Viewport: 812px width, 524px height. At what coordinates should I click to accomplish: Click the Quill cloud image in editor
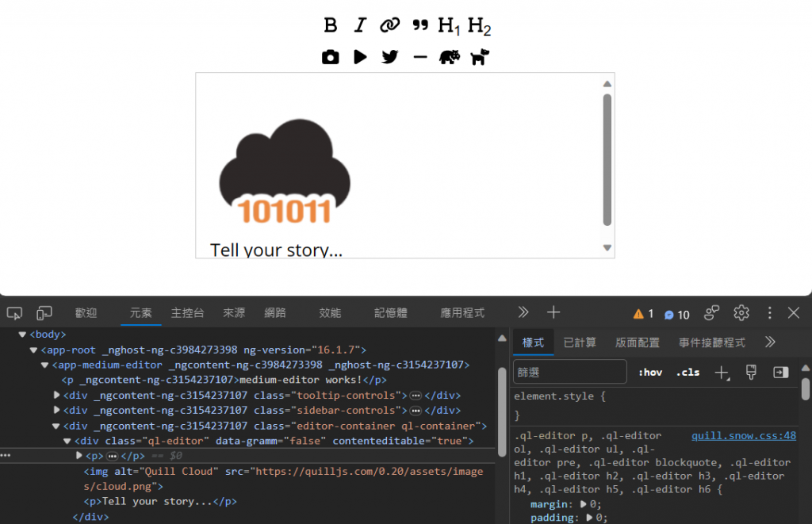pyautogui.click(x=285, y=172)
